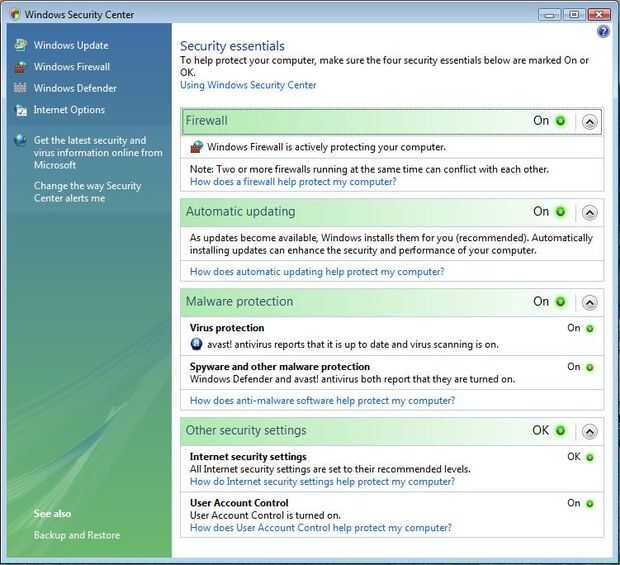Click the Internet security settings label

(x=248, y=457)
